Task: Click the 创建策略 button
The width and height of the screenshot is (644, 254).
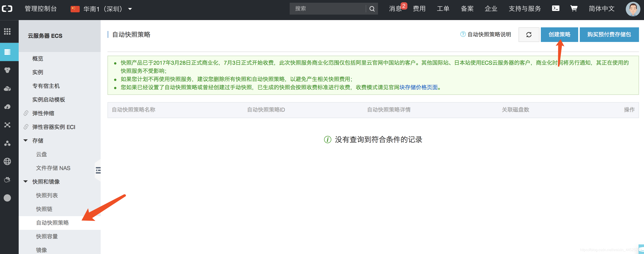Action: (x=559, y=34)
